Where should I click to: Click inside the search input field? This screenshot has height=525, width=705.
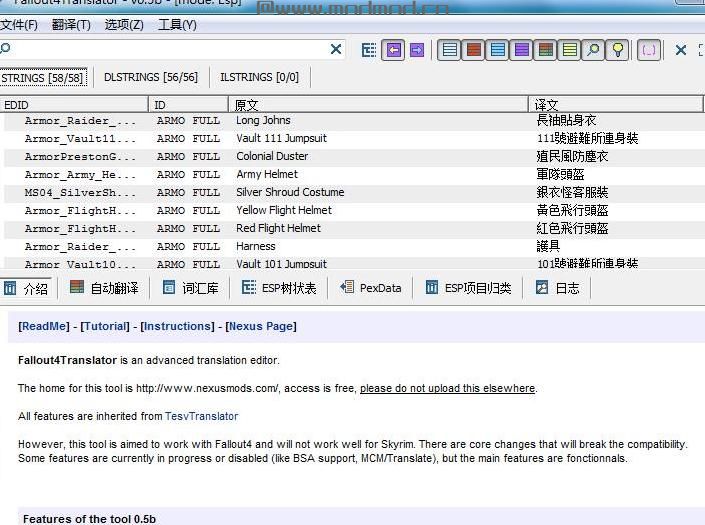click(x=171, y=49)
